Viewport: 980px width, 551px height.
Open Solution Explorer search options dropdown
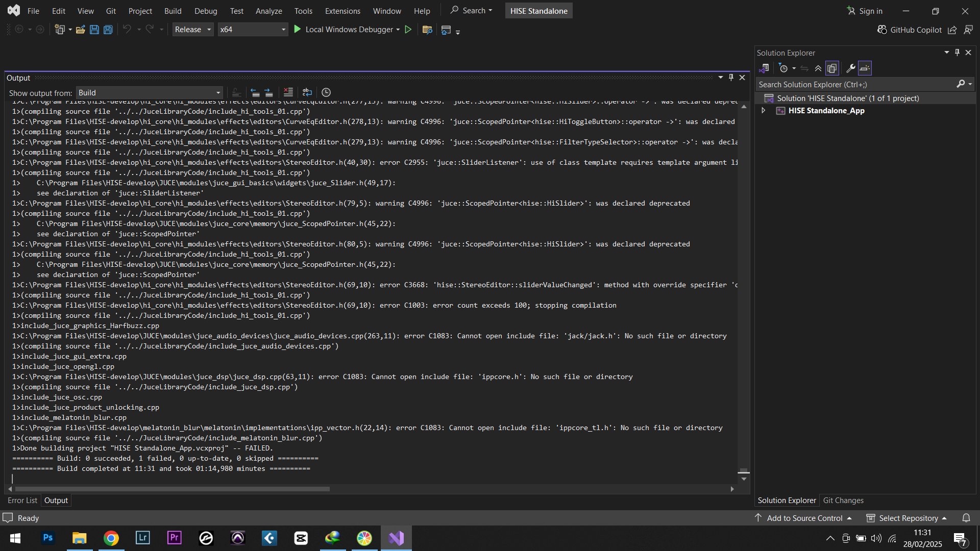(x=970, y=84)
